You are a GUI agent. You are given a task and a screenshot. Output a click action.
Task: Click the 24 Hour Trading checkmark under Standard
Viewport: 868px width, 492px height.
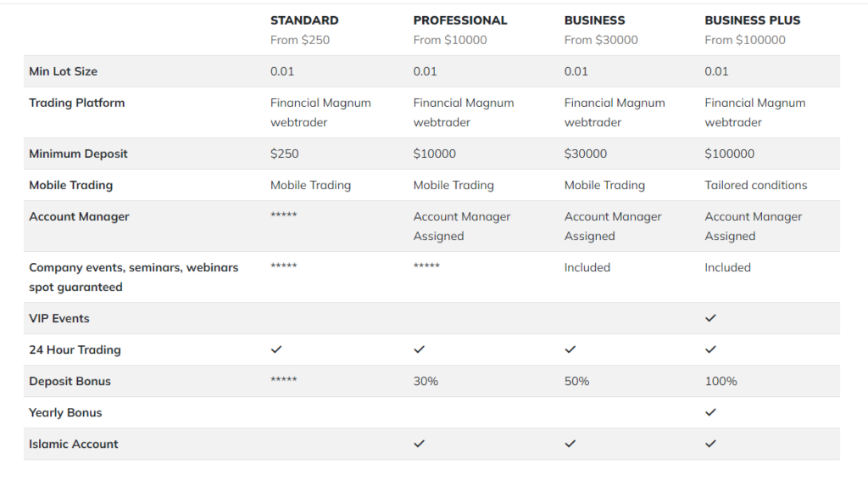[276, 349]
